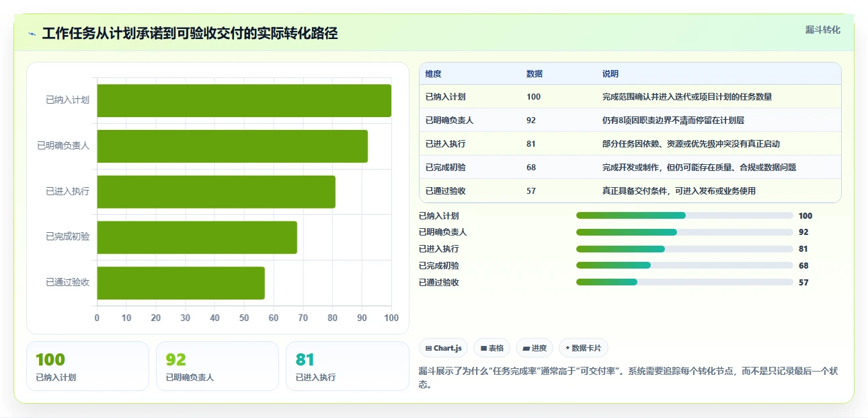Click table value 57

tap(531, 191)
